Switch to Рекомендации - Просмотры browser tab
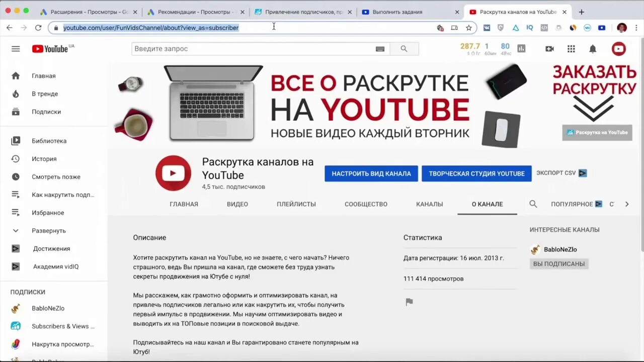Screen dimensions: 644x362 point(196,12)
